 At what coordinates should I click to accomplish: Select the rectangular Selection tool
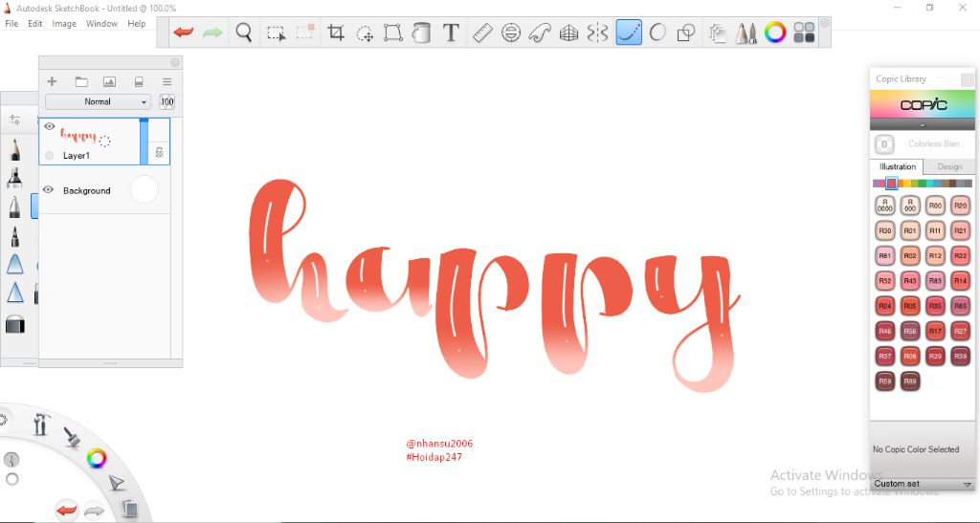point(277,33)
